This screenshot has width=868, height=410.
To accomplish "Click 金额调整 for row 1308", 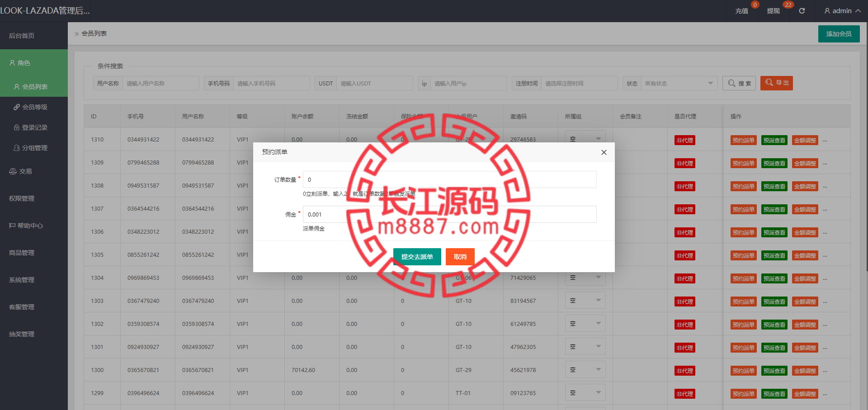I will pos(805,187).
